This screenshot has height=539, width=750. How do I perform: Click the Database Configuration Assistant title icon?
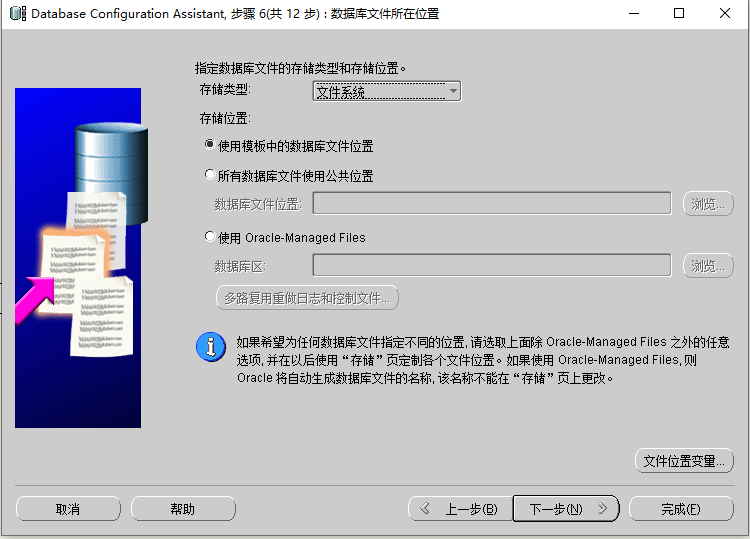pyautogui.click(x=18, y=13)
